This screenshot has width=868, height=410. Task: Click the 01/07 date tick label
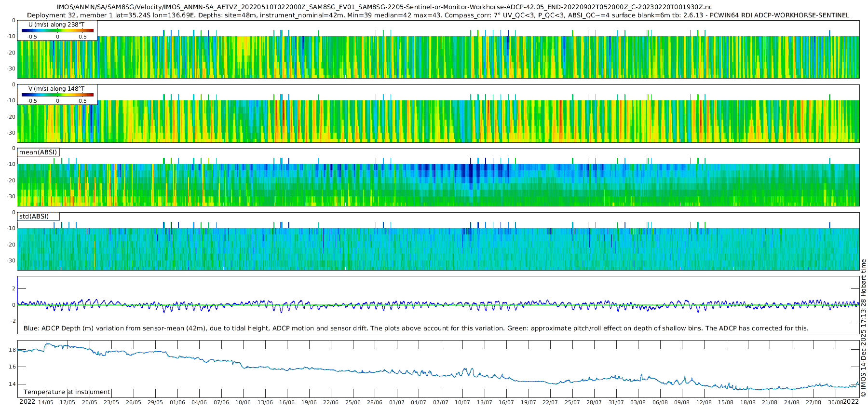(x=396, y=402)
